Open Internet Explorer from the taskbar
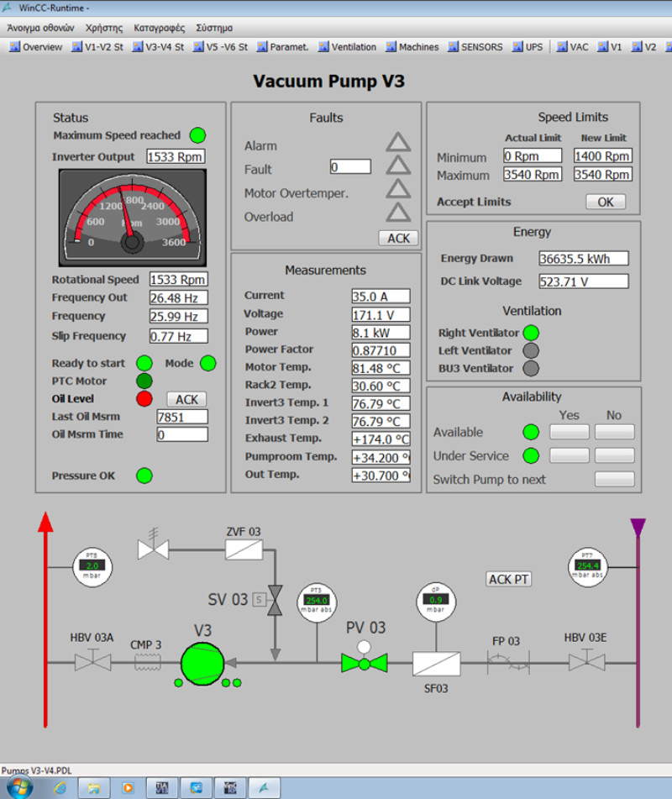This screenshot has width=672, height=799. coord(60,788)
